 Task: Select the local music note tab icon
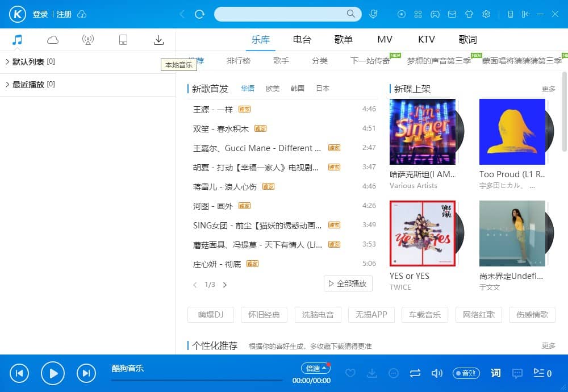[17, 40]
